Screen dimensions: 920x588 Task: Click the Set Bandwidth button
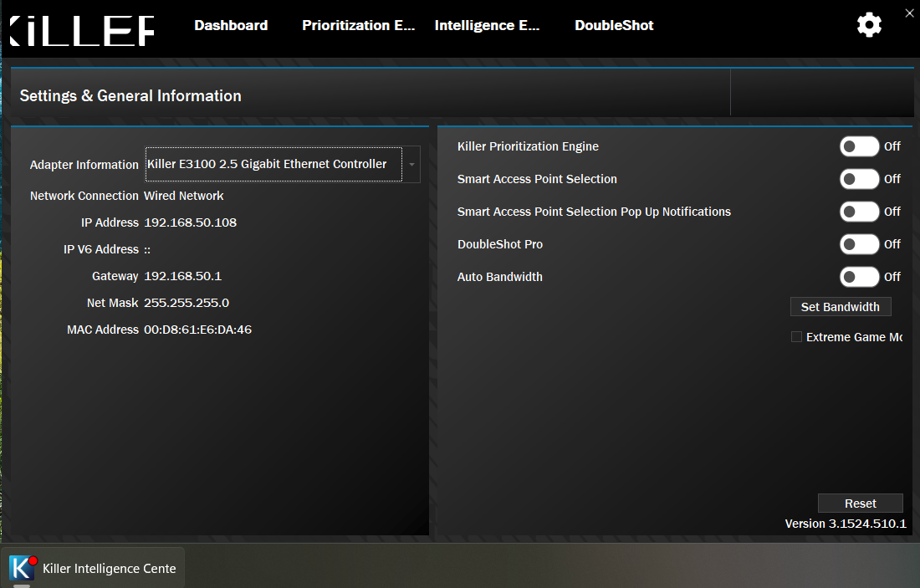pyautogui.click(x=841, y=307)
